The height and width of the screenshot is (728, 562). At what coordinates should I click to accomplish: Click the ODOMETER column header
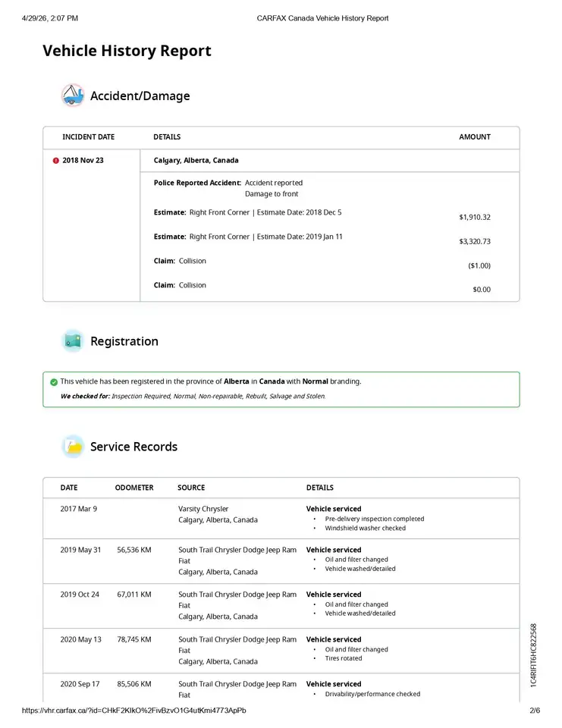click(134, 488)
